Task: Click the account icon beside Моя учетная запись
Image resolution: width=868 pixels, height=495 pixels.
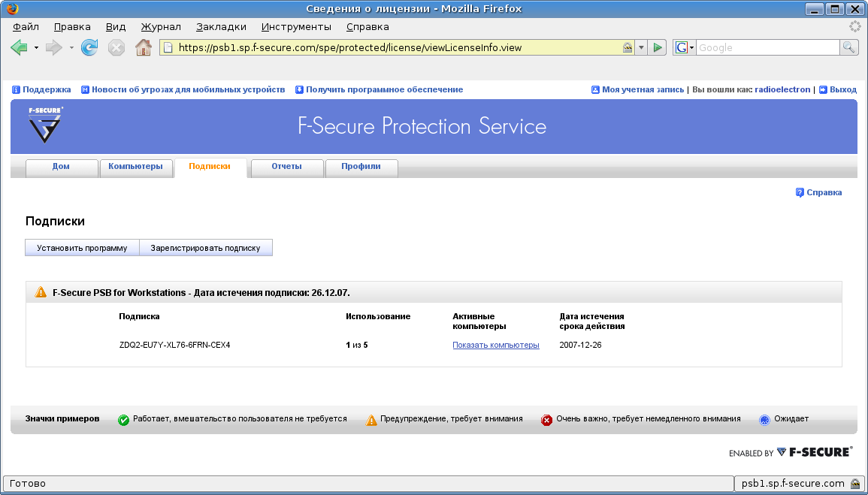Action: click(x=596, y=89)
